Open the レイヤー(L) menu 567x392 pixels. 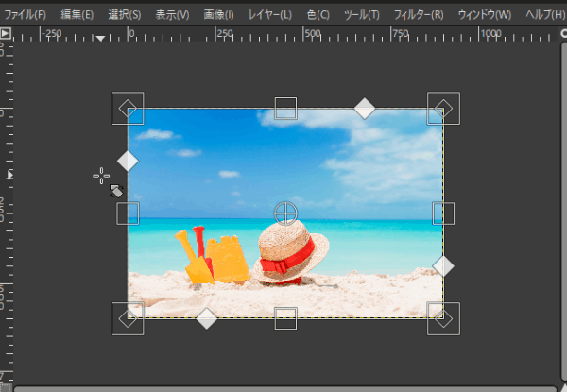[x=269, y=15]
